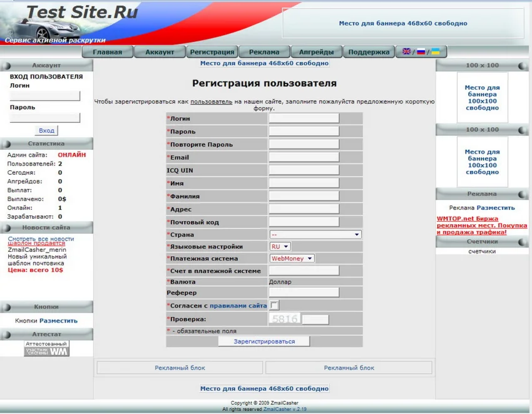Open the правилами сайта rules link
The width and height of the screenshot is (532, 414).
(x=238, y=306)
